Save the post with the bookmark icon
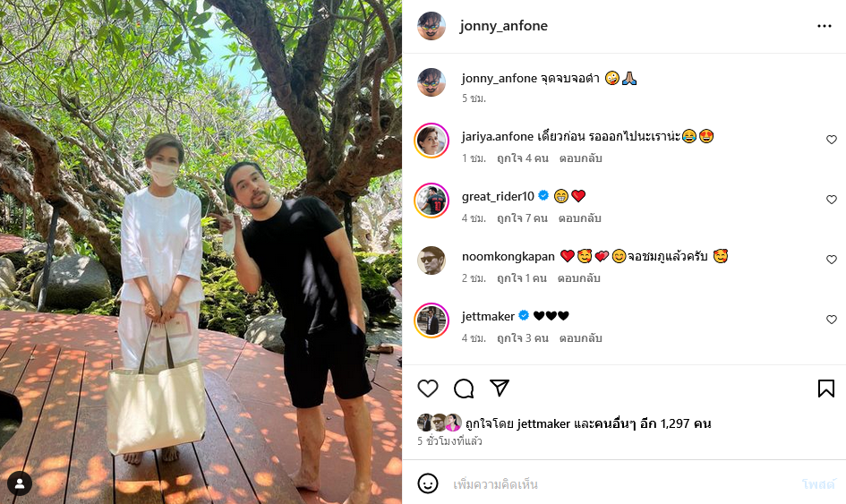This screenshot has height=504, width=846. pos(826,389)
